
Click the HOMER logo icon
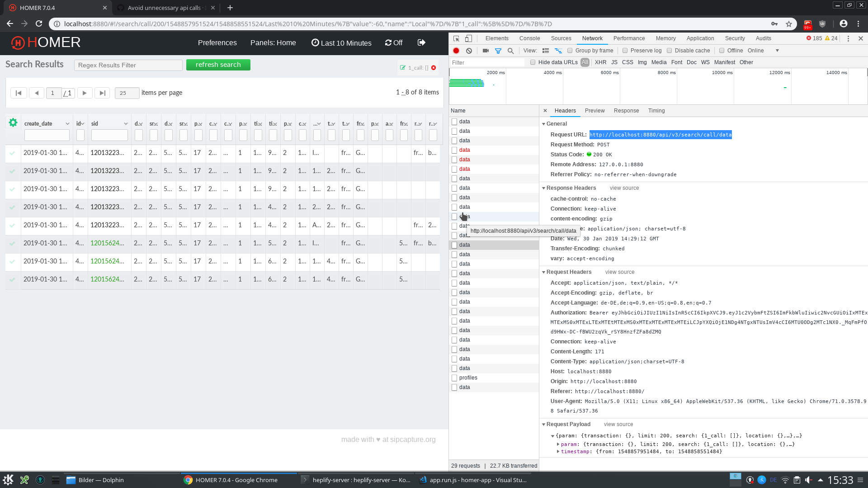click(17, 42)
